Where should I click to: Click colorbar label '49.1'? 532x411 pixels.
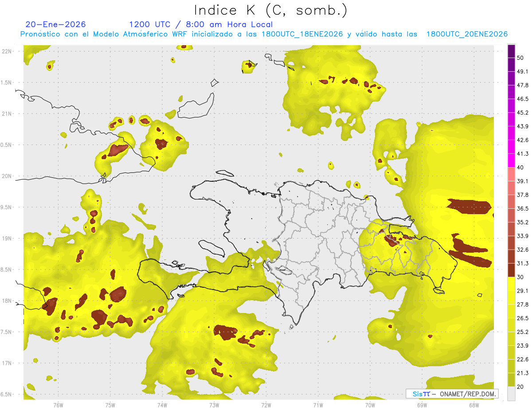(523, 71)
